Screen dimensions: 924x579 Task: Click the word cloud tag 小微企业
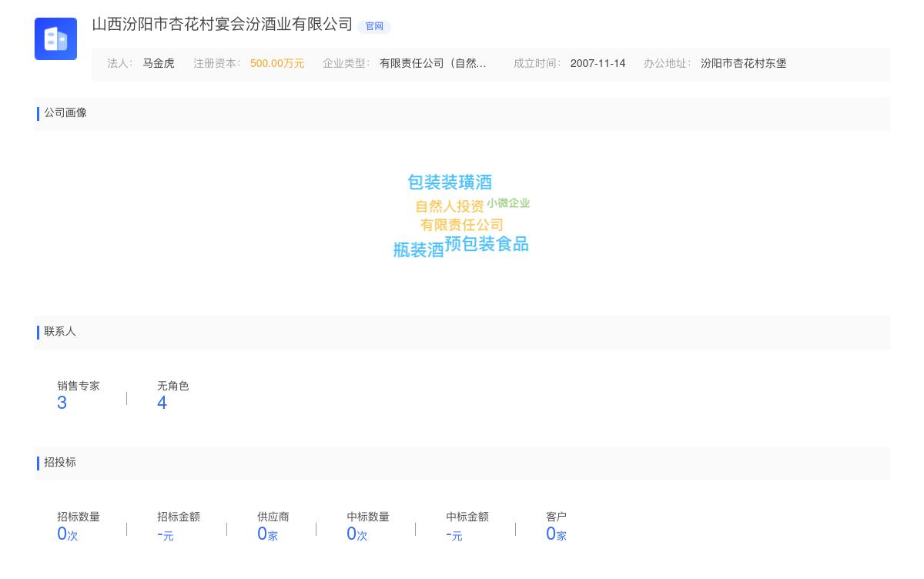point(508,203)
